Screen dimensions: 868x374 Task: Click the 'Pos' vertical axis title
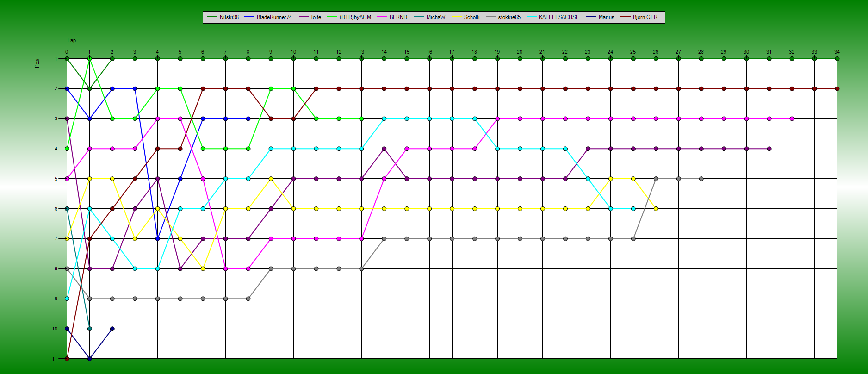click(x=37, y=63)
